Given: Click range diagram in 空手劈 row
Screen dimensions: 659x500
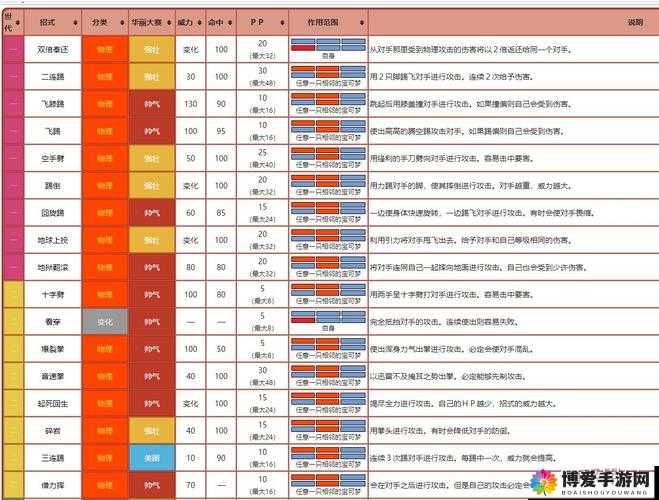Looking at the screenshot, I should (328, 154).
